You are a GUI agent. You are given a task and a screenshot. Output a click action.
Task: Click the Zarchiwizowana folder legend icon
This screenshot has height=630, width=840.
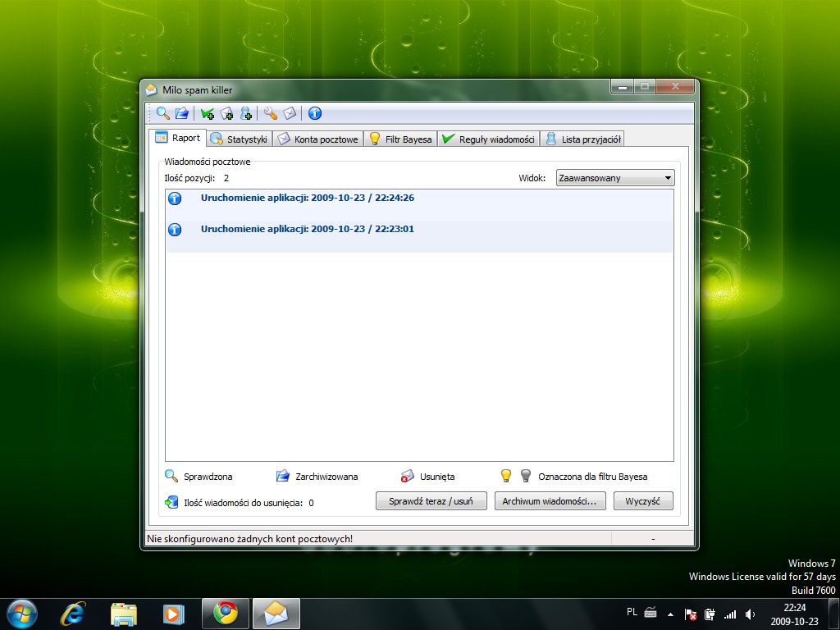[x=282, y=476]
